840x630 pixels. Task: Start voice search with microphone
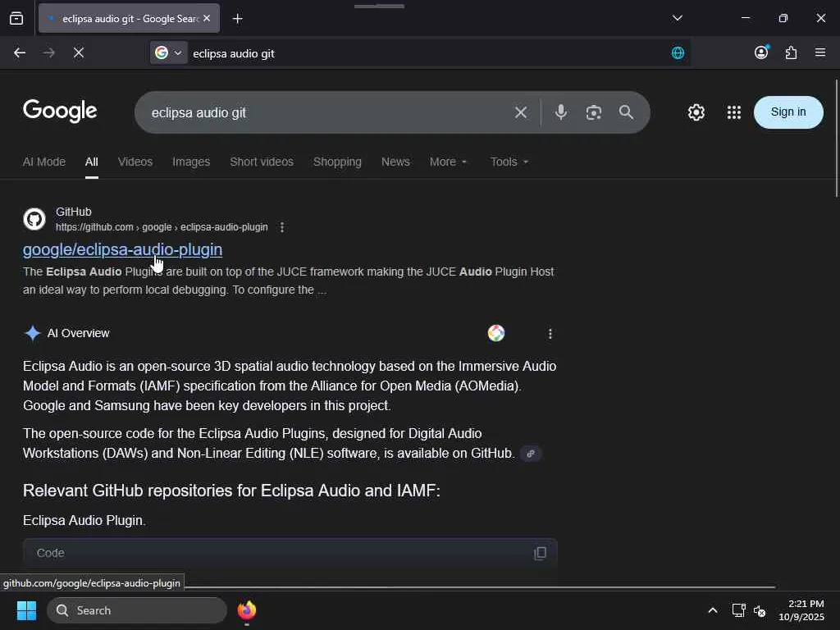pyautogui.click(x=561, y=112)
